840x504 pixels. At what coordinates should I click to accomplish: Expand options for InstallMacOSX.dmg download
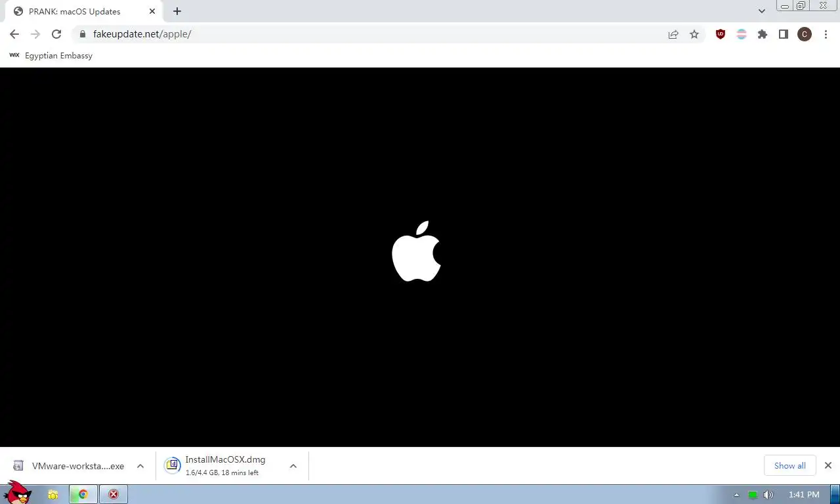(293, 466)
